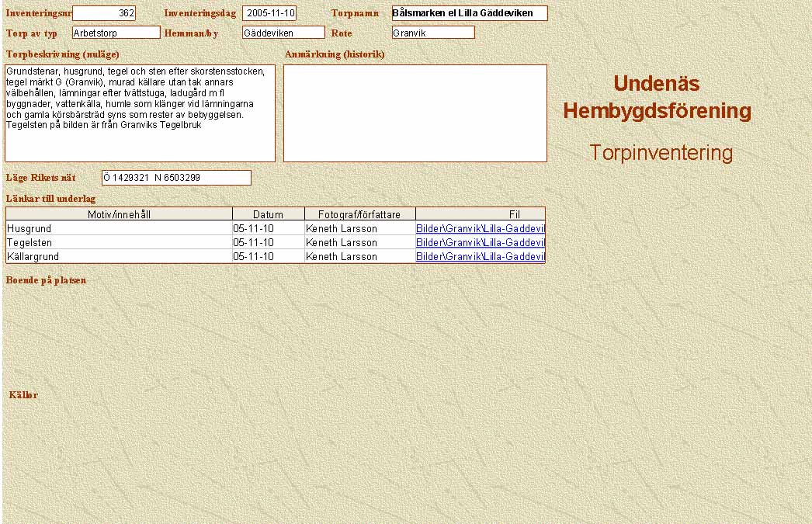Viewport: 812px width, 524px height.
Task: Select the Rote field containing Granvik
Action: coord(433,33)
